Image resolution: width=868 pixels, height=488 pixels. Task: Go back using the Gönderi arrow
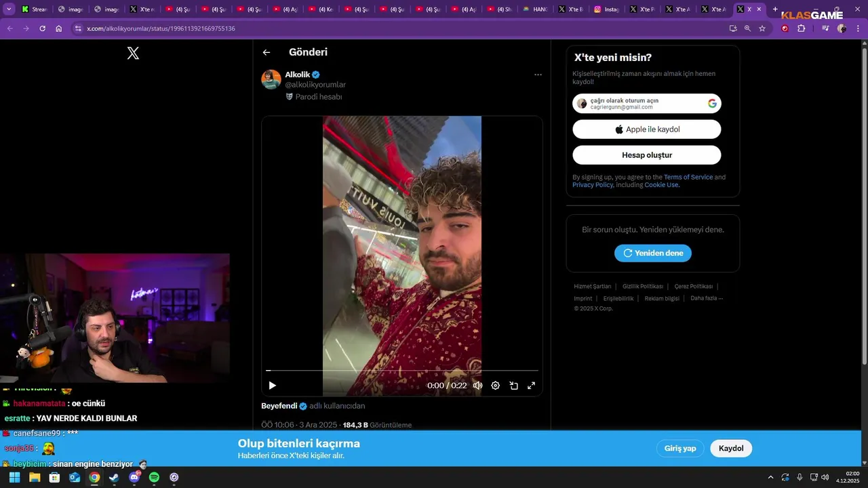pyautogui.click(x=267, y=52)
